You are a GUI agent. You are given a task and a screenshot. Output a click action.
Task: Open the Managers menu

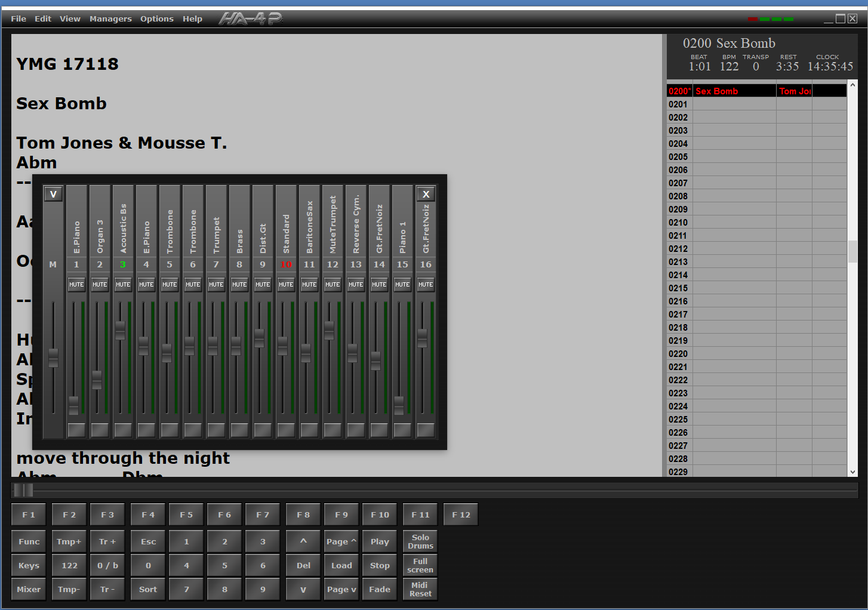tap(110, 19)
